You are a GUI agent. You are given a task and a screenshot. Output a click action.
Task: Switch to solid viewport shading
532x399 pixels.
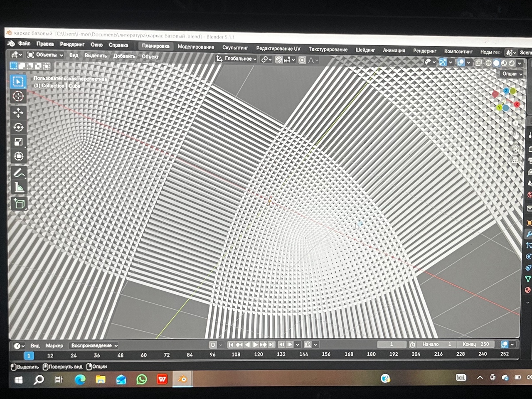(x=496, y=63)
